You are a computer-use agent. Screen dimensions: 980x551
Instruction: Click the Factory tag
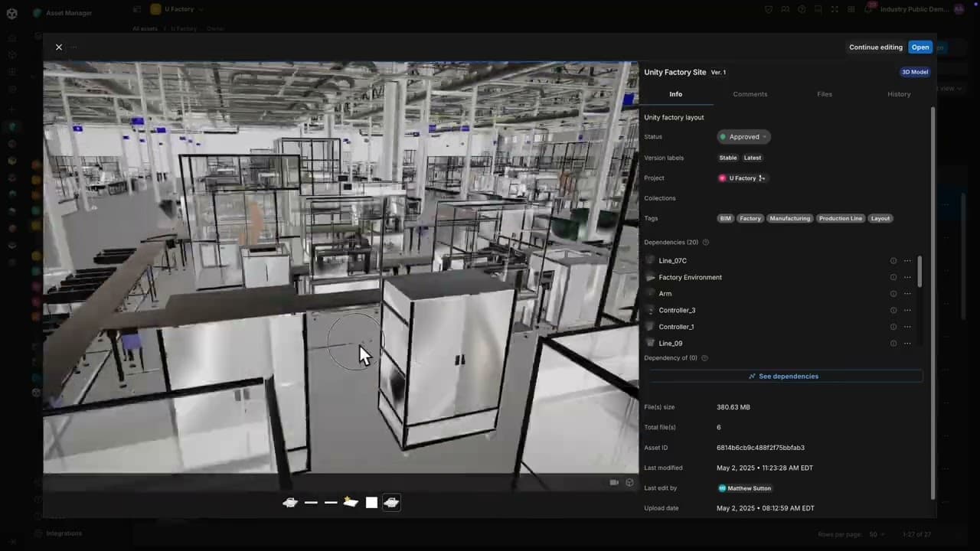click(x=750, y=219)
